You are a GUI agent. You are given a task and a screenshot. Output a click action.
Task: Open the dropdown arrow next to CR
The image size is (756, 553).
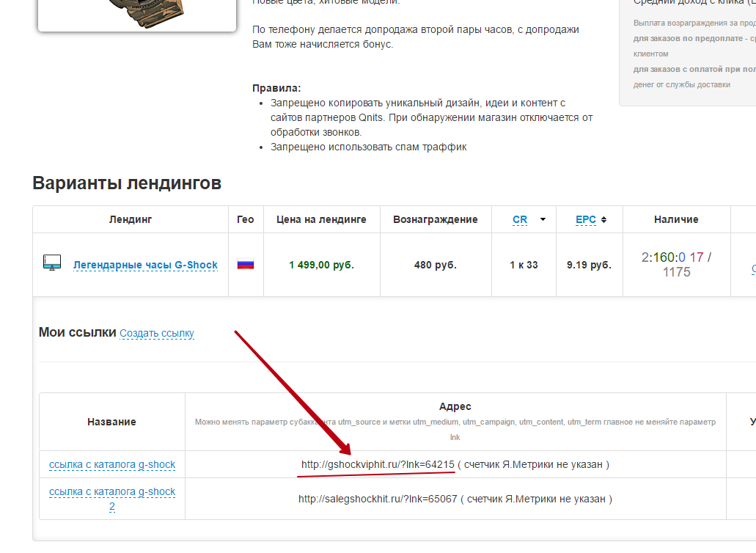pos(543,219)
